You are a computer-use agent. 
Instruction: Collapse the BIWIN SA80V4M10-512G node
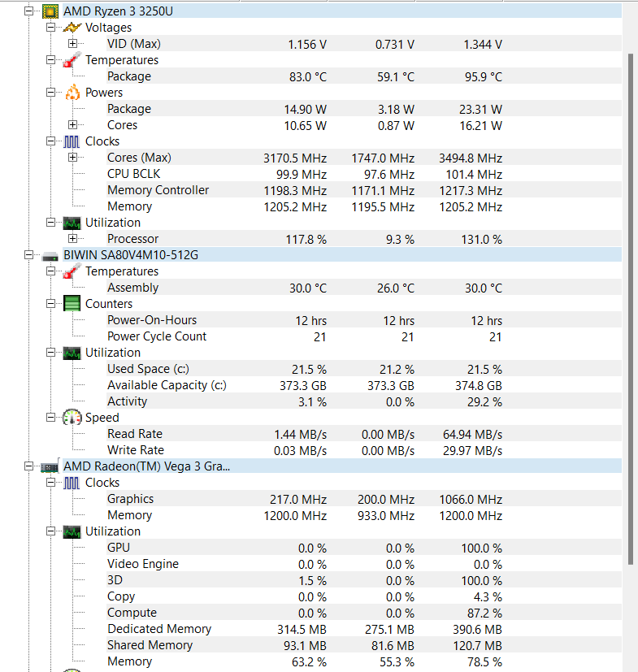30,255
